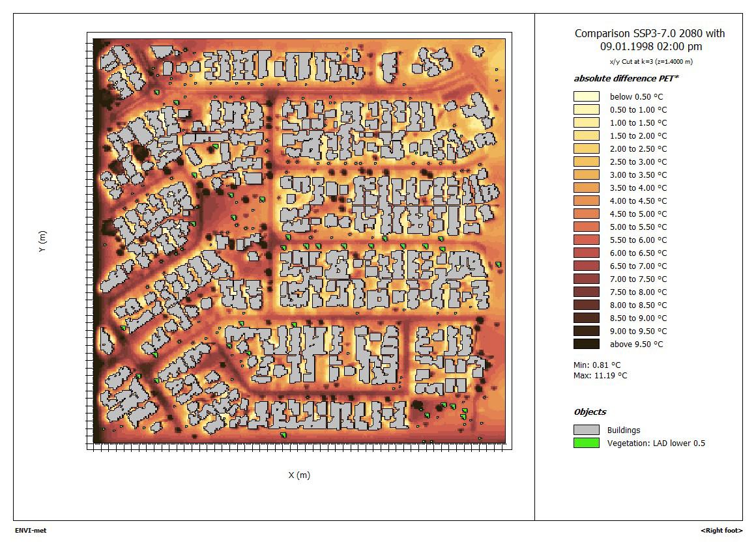Select the 'absolute difference PET*' heading

[x=626, y=79]
